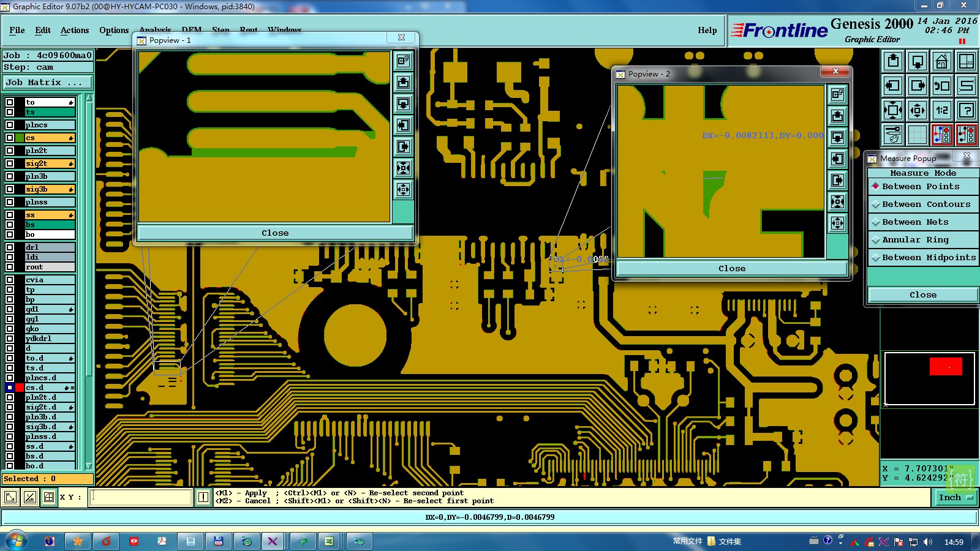Open the Options menu
This screenshot has width=980, height=551.
pos(114,30)
